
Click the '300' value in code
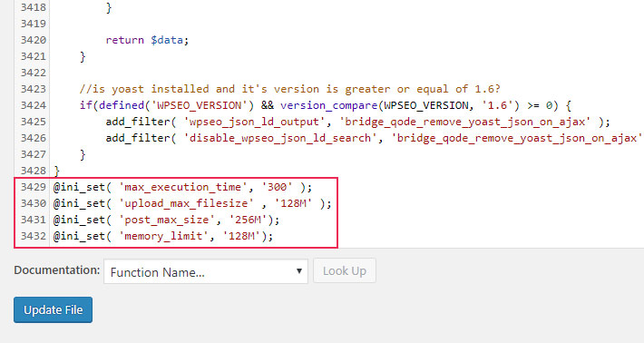pos(277,187)
